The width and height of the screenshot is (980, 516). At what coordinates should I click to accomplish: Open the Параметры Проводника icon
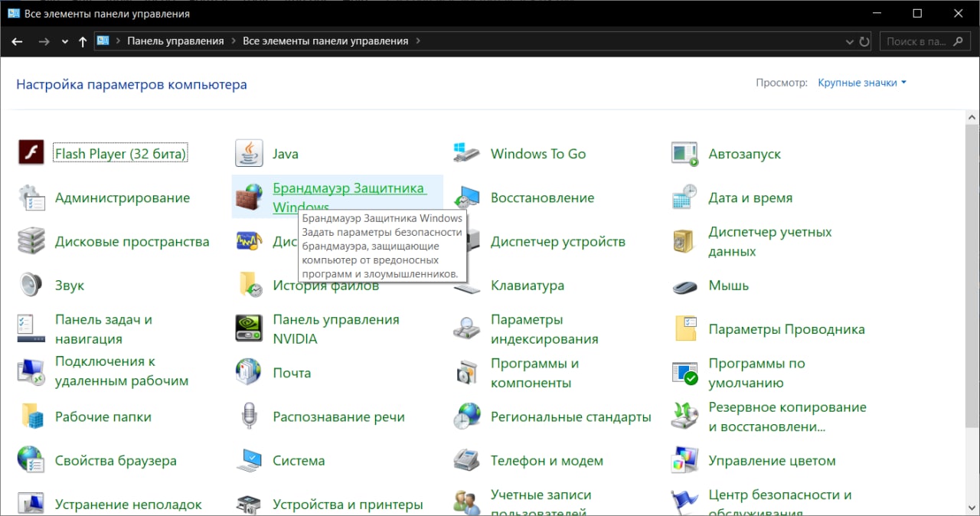(684, 328)
